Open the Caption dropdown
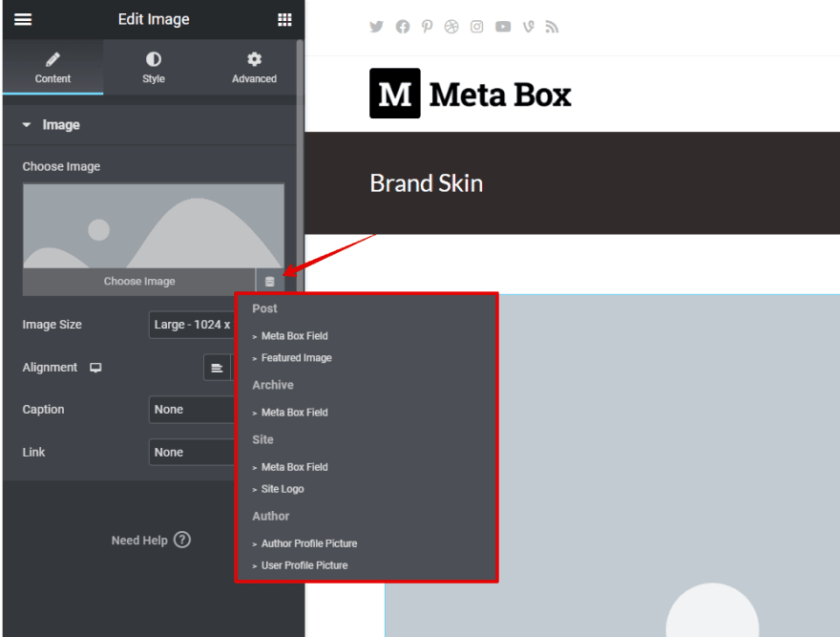This screenshot has height=637, width=840. (192, 410)
